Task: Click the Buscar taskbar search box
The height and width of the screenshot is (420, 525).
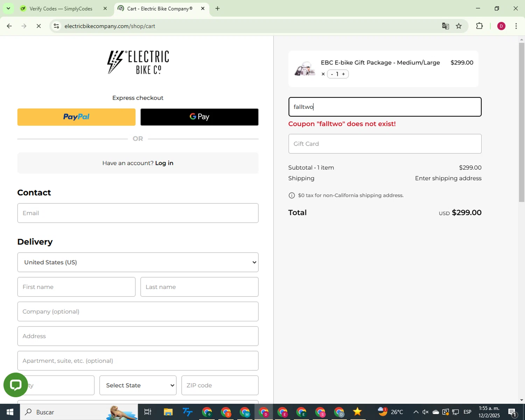Action: 78,412
